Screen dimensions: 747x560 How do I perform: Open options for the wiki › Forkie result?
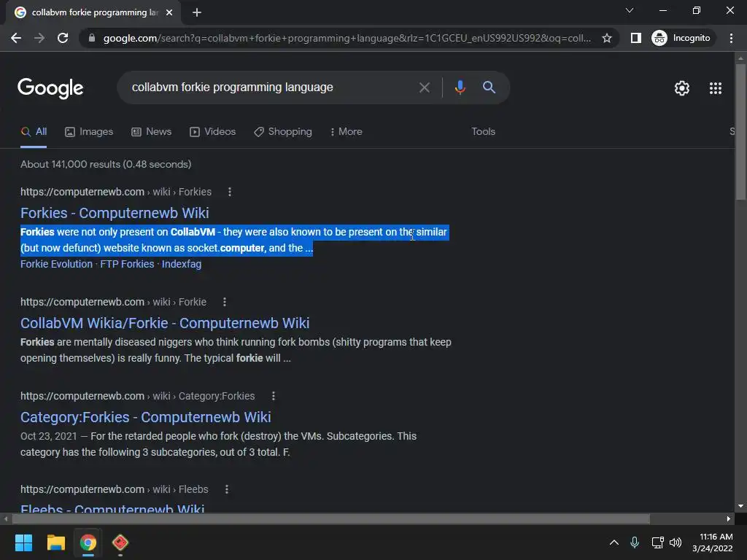pos(225,302)
